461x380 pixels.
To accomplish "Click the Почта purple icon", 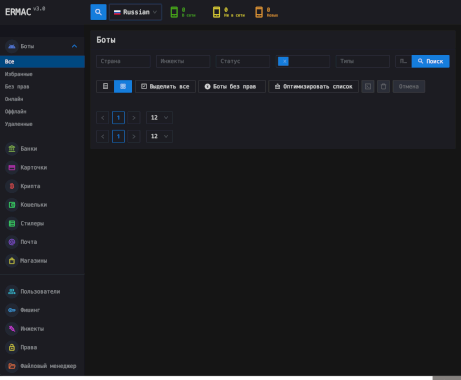I will 12,242.
